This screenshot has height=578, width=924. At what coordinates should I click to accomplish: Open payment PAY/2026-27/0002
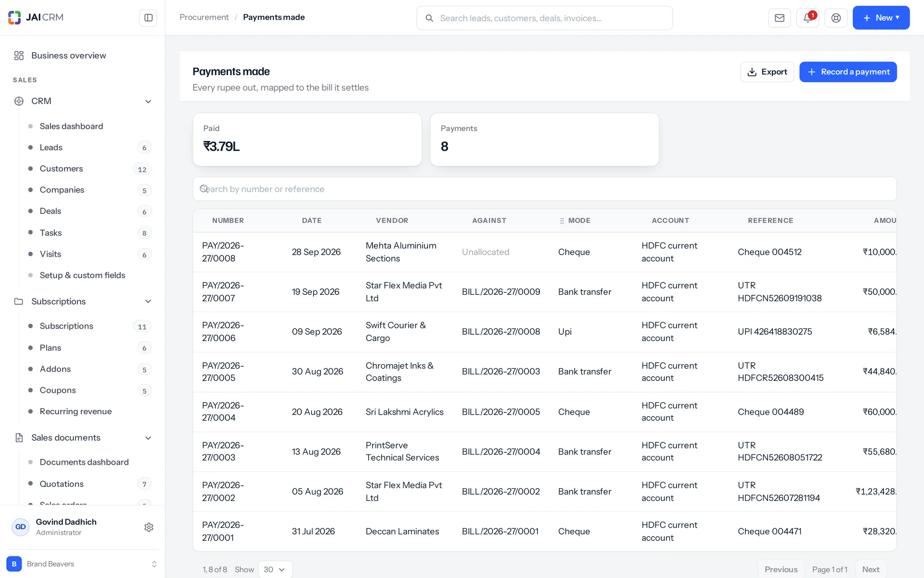[223, 491]
